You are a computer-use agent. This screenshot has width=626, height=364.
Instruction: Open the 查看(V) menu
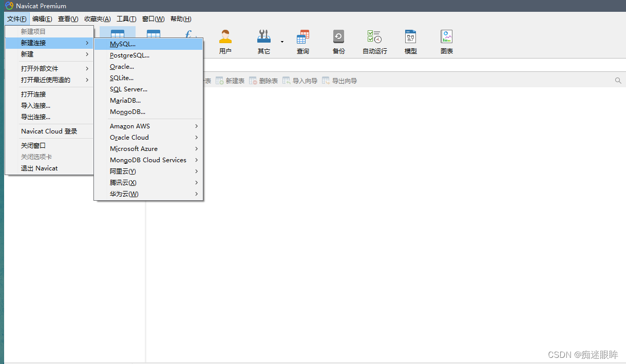click(x=68, y=19)
